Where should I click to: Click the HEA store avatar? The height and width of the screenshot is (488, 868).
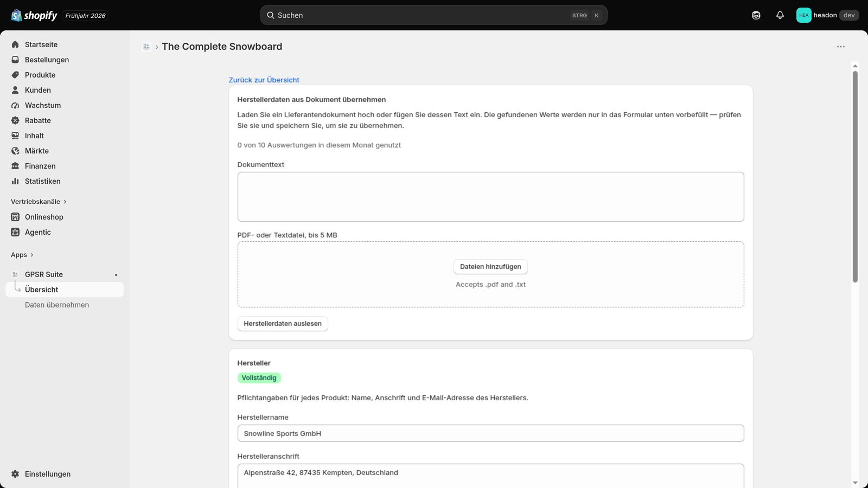804,15
